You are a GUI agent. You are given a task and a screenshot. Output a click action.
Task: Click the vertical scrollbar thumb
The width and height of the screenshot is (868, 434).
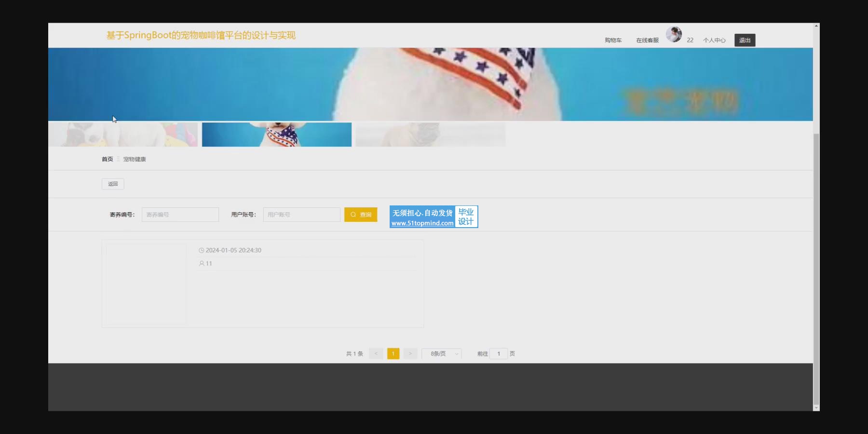click(816, 269)
